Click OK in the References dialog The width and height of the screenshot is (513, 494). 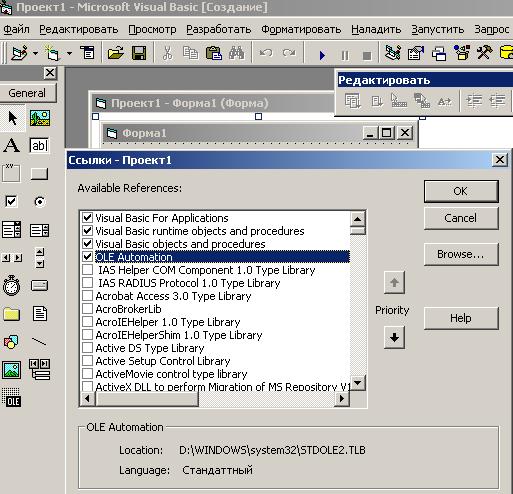461,191
